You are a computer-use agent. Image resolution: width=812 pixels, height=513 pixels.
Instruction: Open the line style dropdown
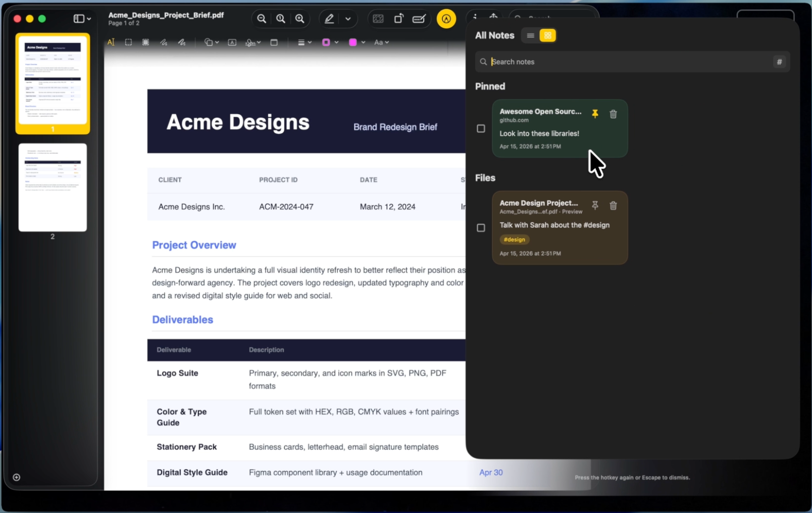304,42
